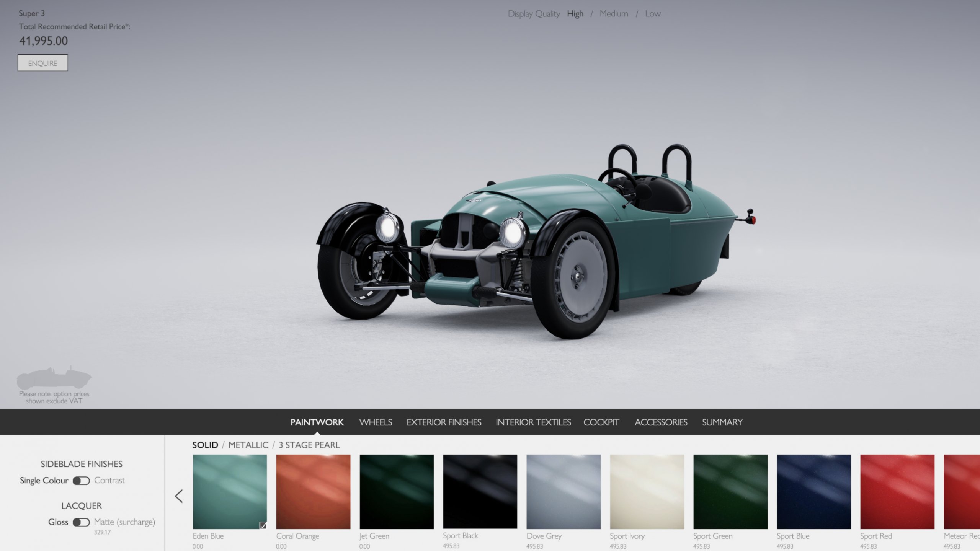The image size is (980, 551).
Task: Select the Jet Green paint colour
Action: point(396,492)
